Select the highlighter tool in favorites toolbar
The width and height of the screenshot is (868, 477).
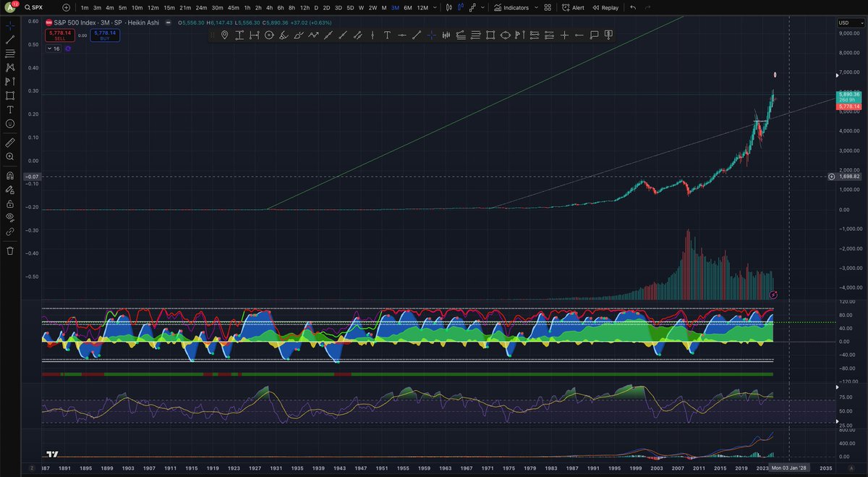(283, 35)
